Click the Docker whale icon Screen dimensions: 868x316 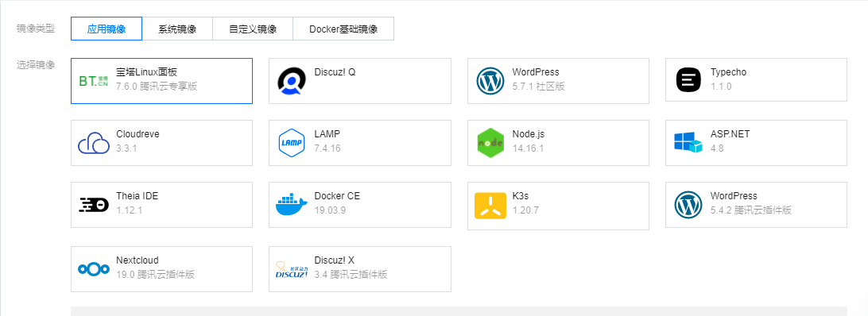click(291, 205)
